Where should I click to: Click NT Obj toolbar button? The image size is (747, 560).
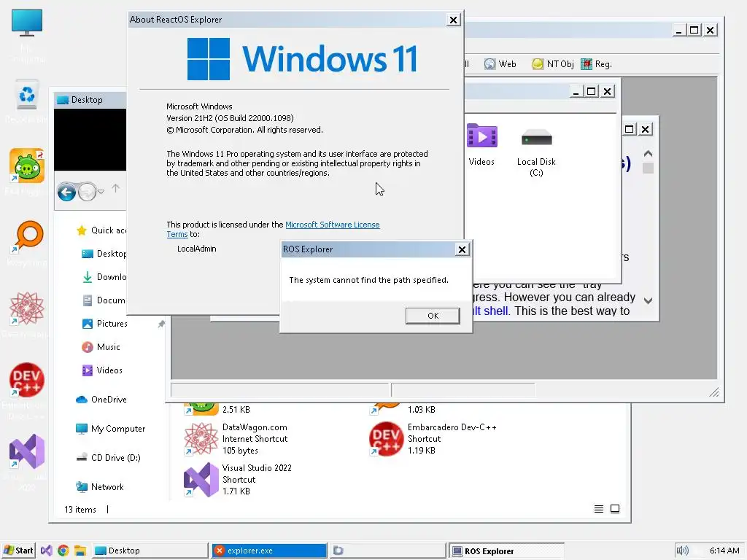tap(553, 64)
